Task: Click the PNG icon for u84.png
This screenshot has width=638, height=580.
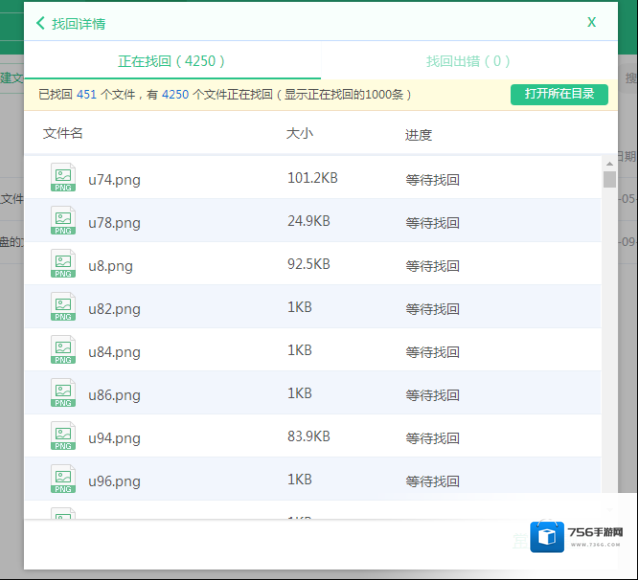Action: click(x=63, y=350)
